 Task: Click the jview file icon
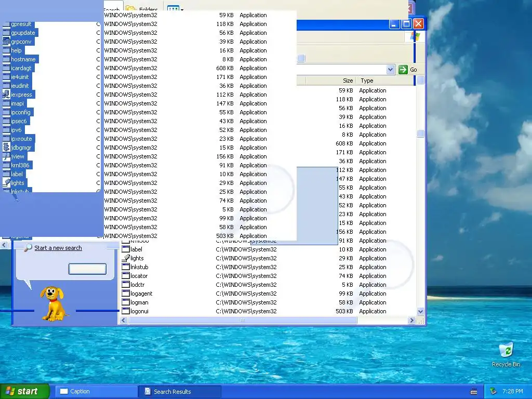(6, 156)
